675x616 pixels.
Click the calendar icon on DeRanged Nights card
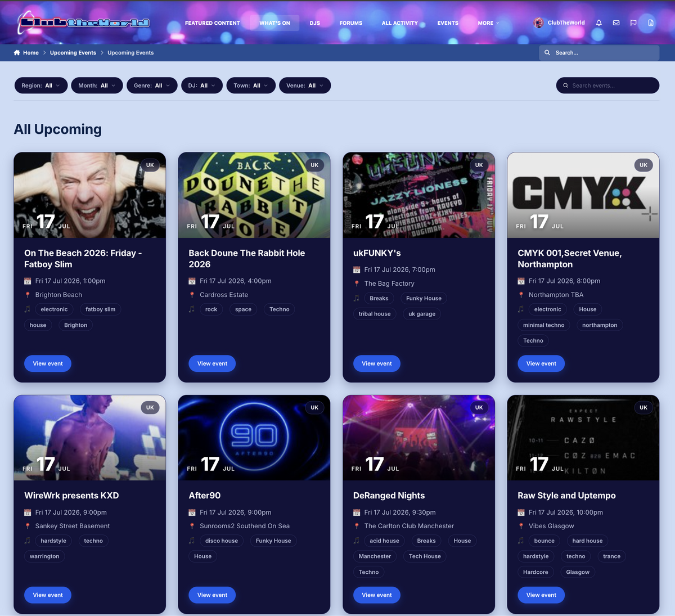pos(357,512)
